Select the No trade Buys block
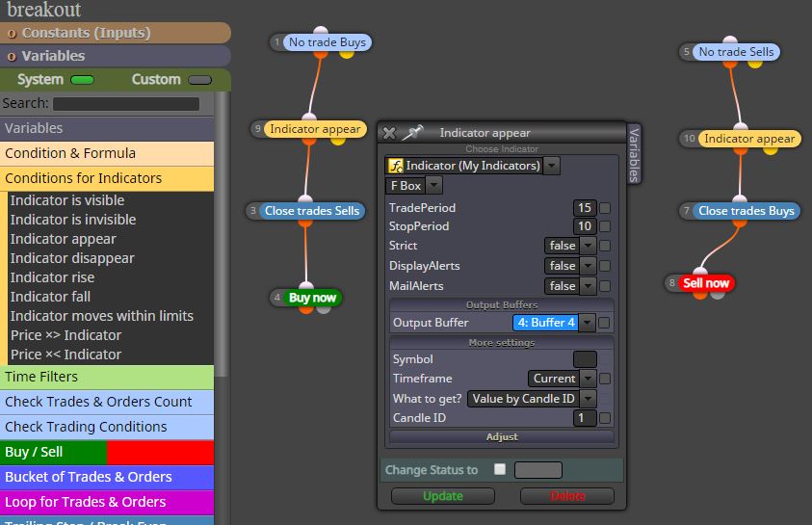812x525 pixels. 327,42
